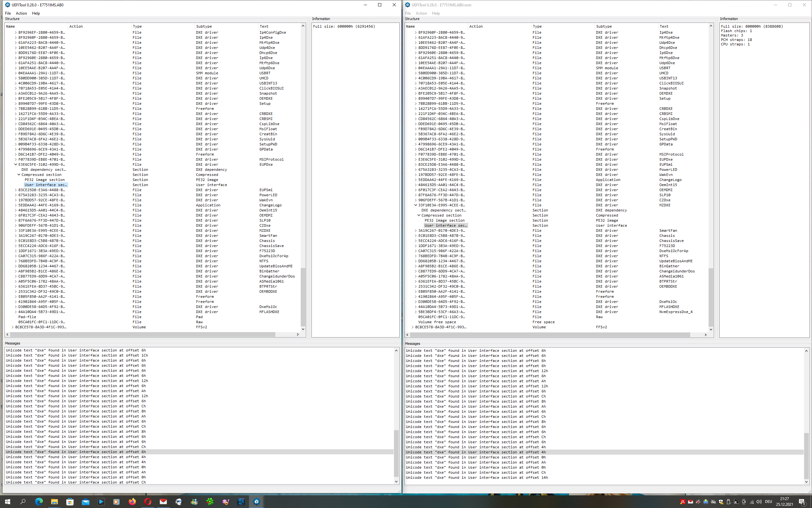This screenshot has height=508, width=812.
Task: Expand the 70718A53-E05E-41A4 ClickBIOSUI file in the right window
Action: tap(416, 83)
